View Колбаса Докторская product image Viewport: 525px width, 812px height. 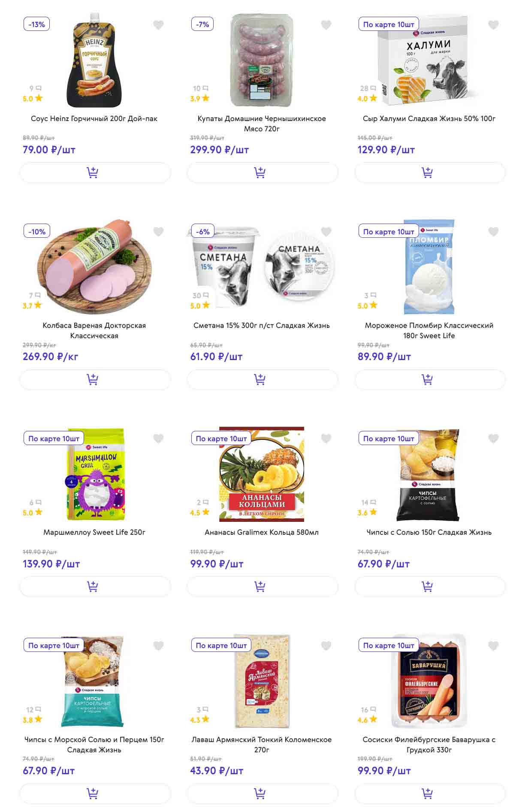(x=94, y=266)
